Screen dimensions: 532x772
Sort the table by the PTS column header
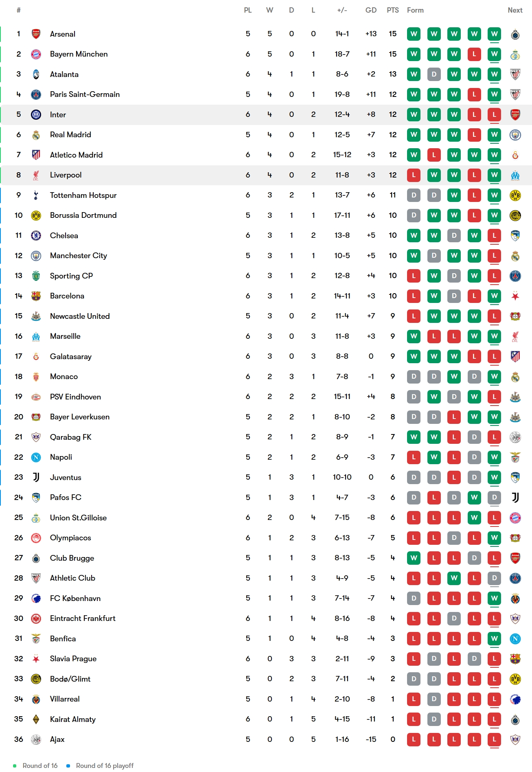pos(392,10)
